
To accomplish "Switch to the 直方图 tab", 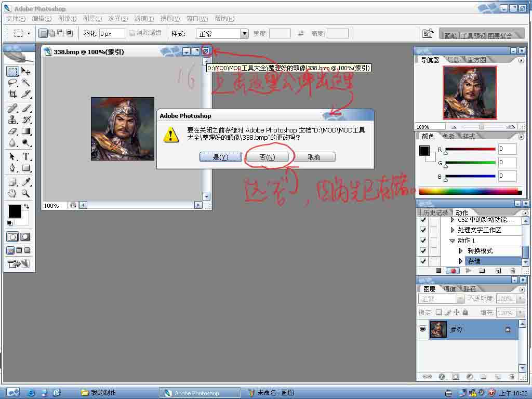I will [x=477, y=60].
